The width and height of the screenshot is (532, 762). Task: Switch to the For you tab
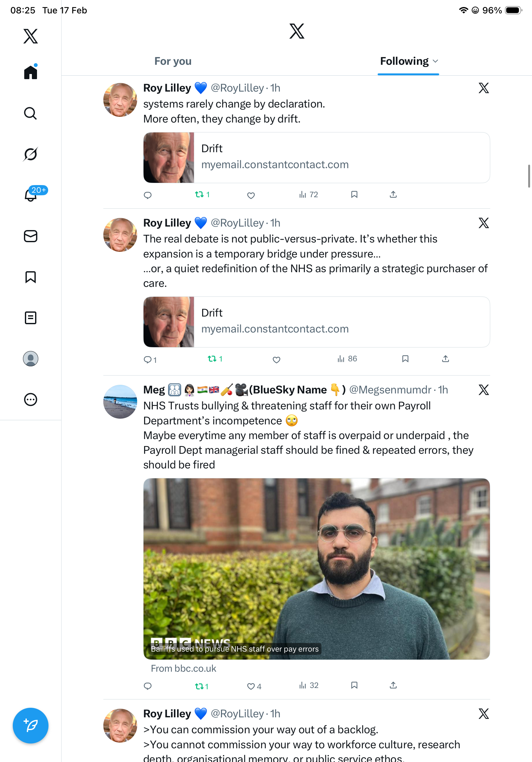(x=173, y=61)
